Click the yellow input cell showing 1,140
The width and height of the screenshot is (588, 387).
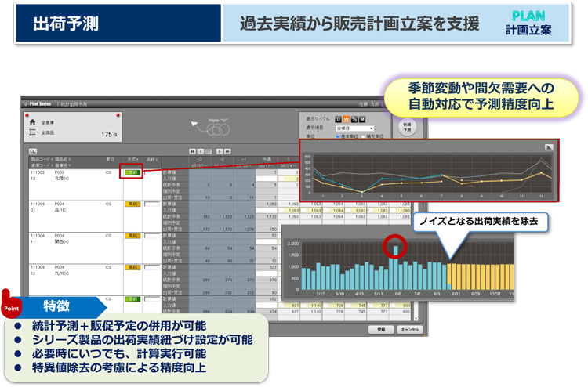point(311,306)
